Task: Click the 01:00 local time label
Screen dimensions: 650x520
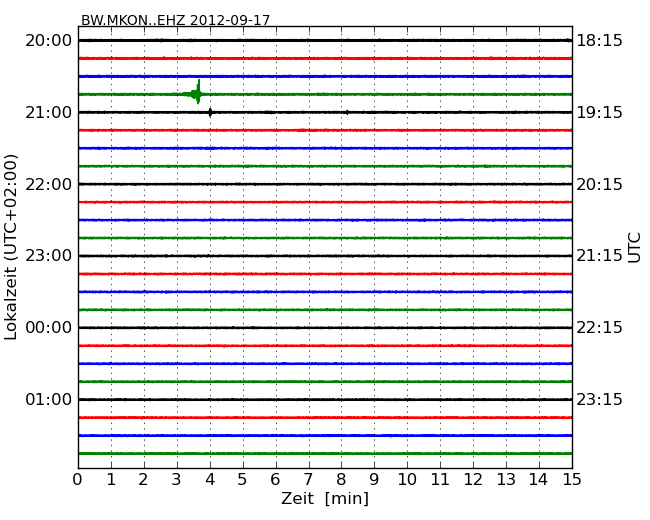Action: pos(49,399)
